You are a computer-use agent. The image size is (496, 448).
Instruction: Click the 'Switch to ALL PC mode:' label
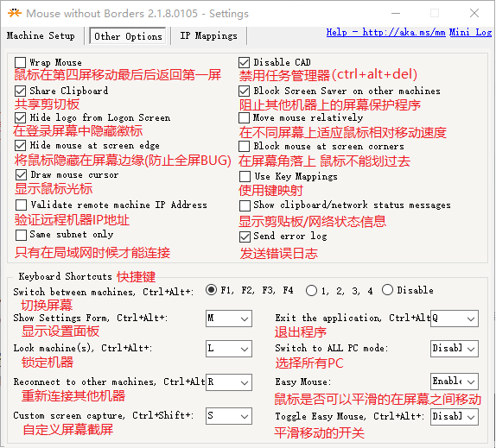[x=332, y=348]
